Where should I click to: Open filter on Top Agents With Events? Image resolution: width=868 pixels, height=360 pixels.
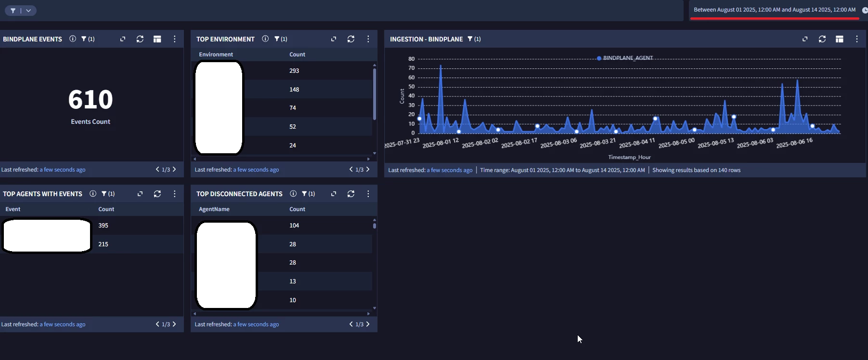click(108, 194)
